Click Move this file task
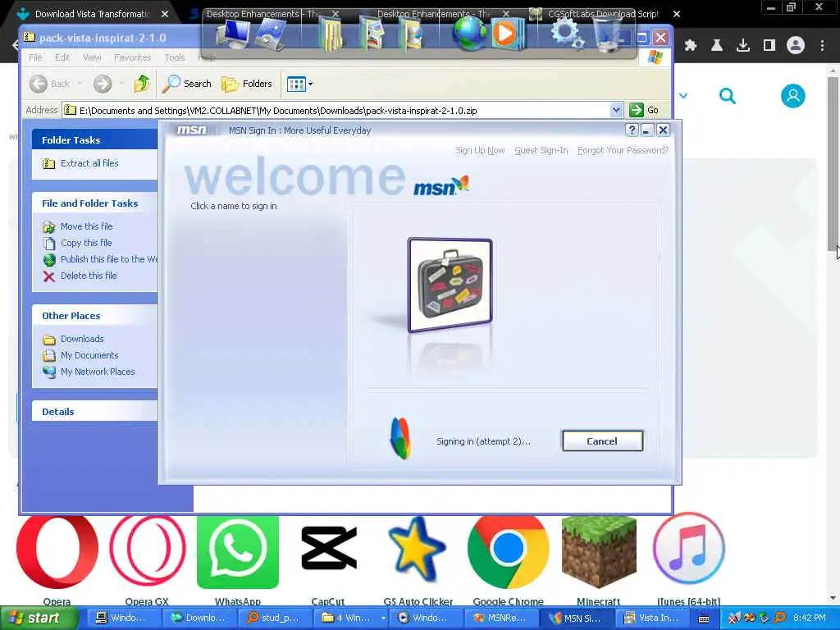Viewport: 840px width, 630px height. pos(86,226)
